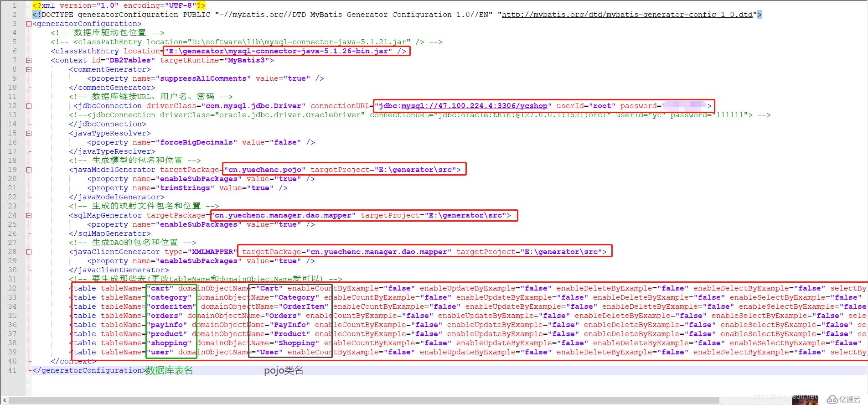Screen dimensions: 868x405
Task: Collapse the sqlMapGenerator fold marker on line 24
Action: [x=29, y=215]
